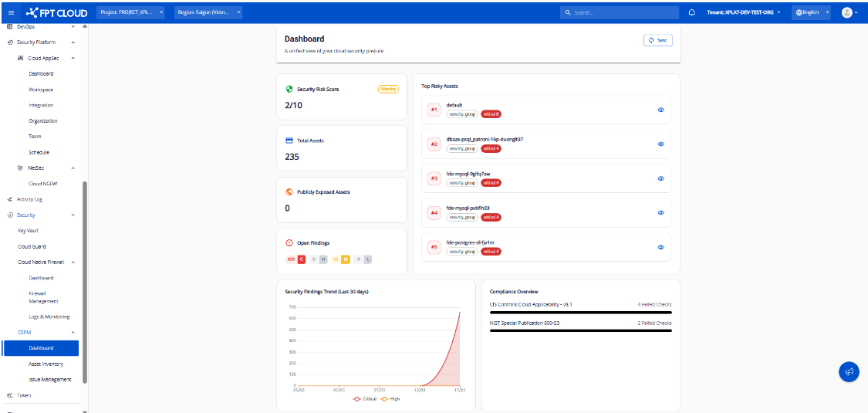Click eye icon for fde-postgres-sfrjv1m asset
This screenshot has width=868, height=413.
click(660, 247)
